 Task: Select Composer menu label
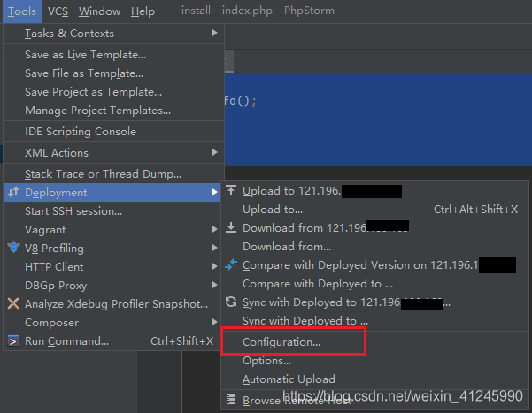51,323
